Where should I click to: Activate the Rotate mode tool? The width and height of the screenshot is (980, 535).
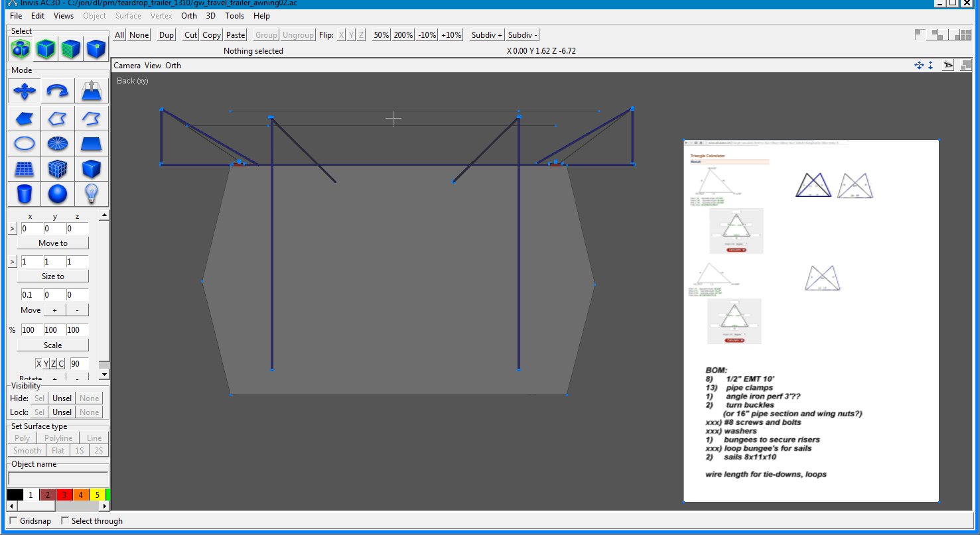tap(58, 91)
